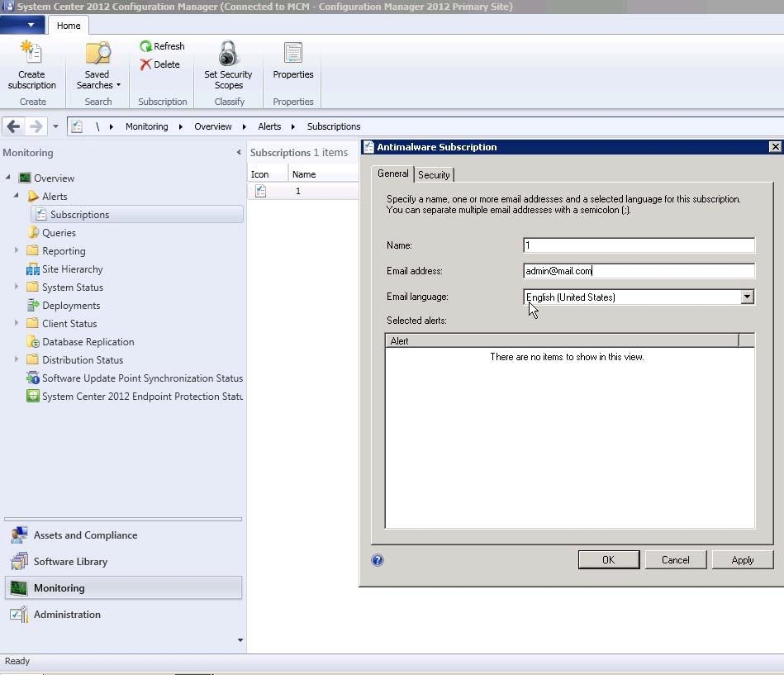Expand the System Status tree node

click(x=17, y=287)
